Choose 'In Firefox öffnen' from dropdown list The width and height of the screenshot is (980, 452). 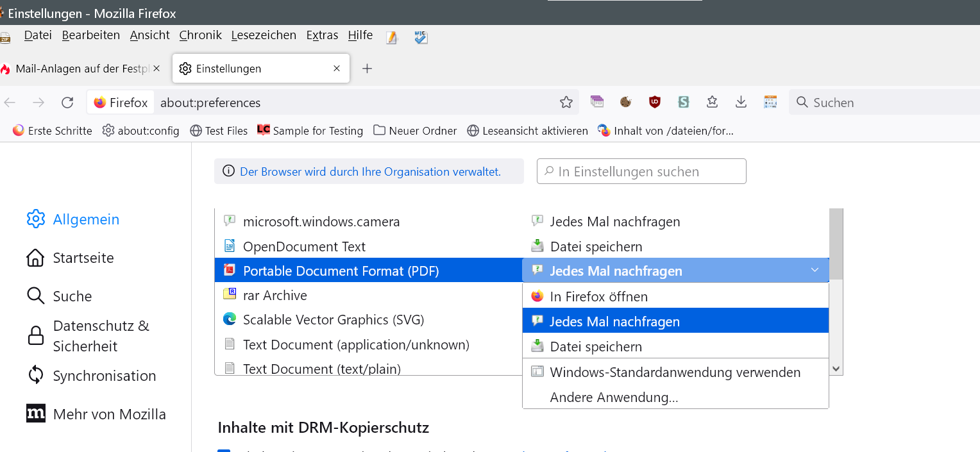598,297
